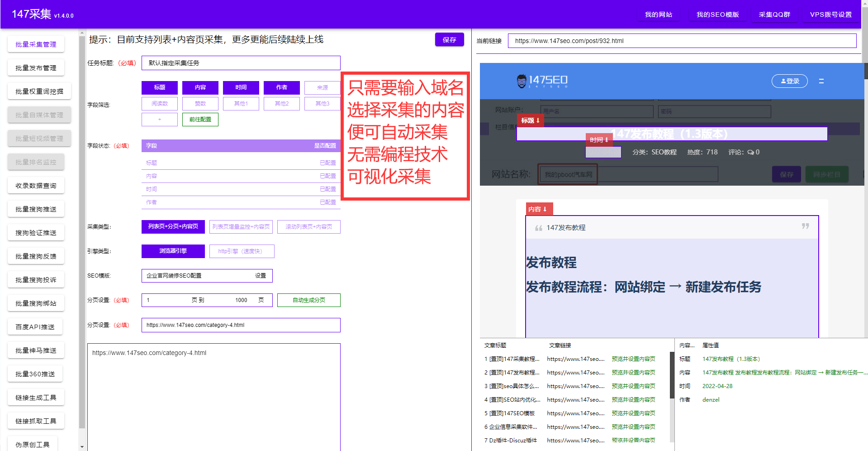Click the 当前链接 URL input field
Screen dimensions: 868x451
(x=678, y=41)
